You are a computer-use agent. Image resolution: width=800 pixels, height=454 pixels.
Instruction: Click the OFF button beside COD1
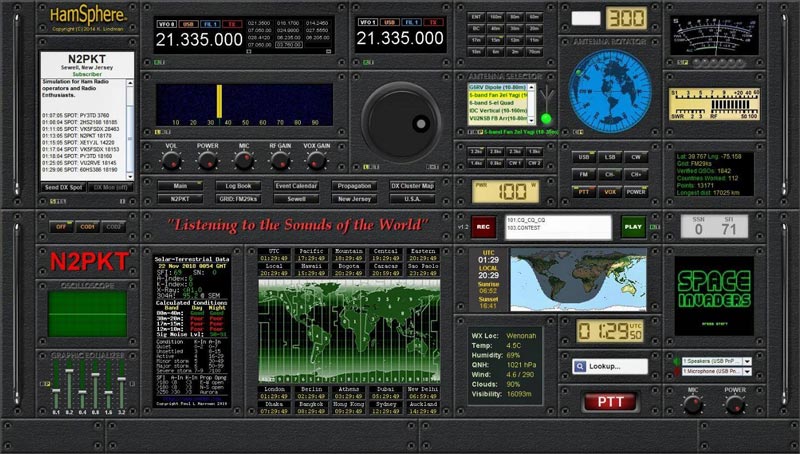[61, 227]
